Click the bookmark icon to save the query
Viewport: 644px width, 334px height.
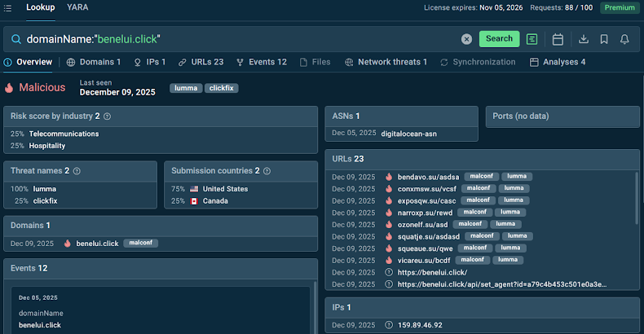604,39
